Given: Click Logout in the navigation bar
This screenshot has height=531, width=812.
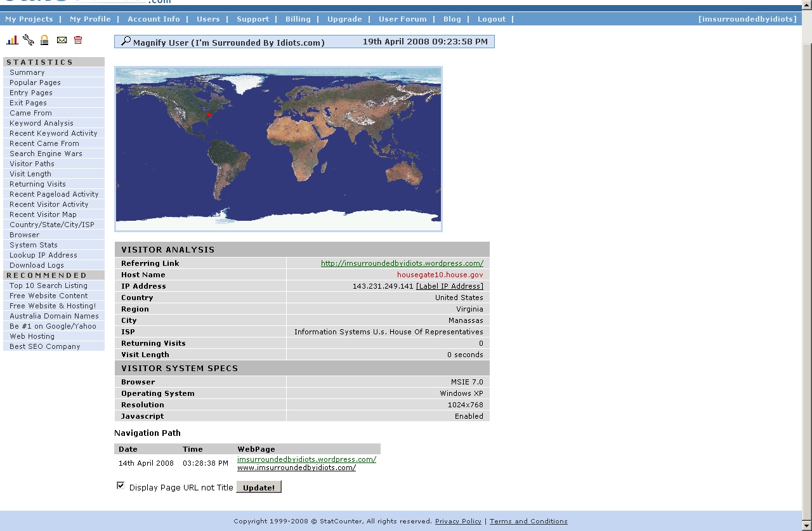Looking at the screenshot, I should 492,19.
